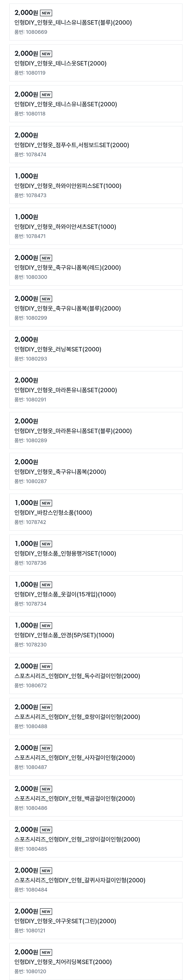Choose the 하와이안원피스SET(1000) product
The height and width of the screenshot is (980, 192).
point(96,185)
